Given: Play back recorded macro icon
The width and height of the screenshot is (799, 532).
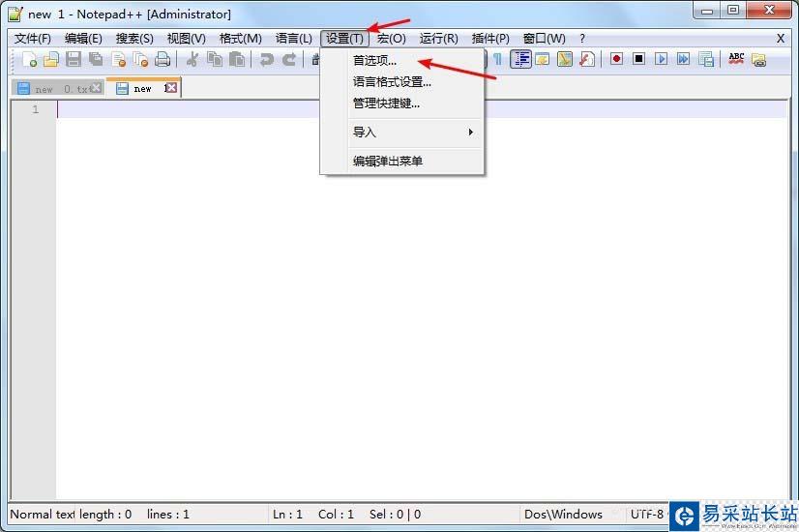Looking at the screenshot, I should pos(662,59).
